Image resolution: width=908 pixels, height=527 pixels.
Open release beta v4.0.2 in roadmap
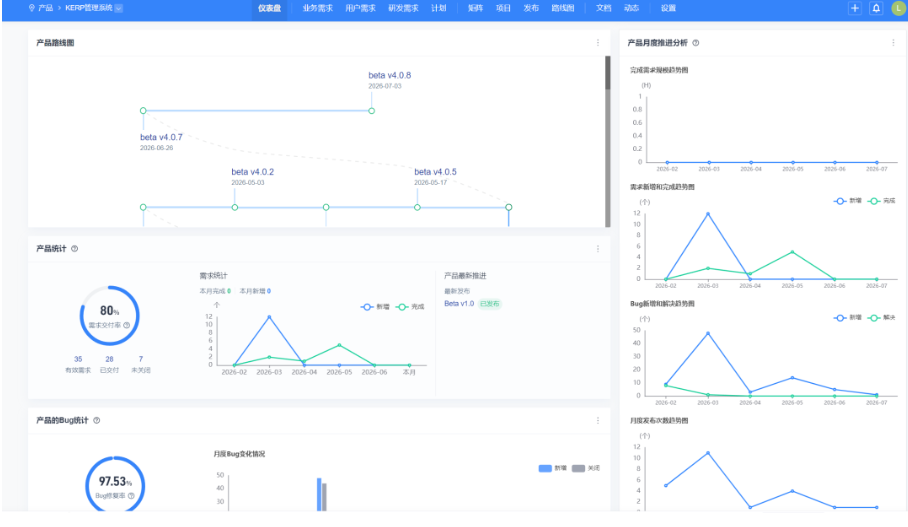point(252,172)
